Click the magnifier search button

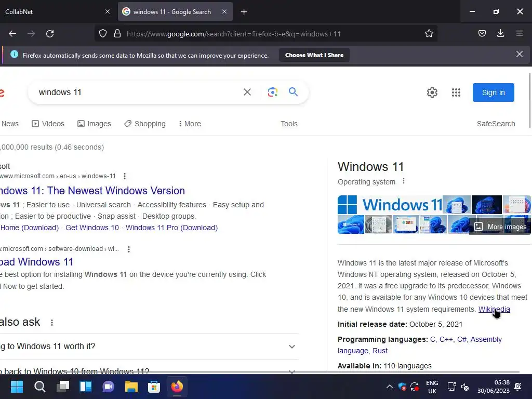pos(293,91)
